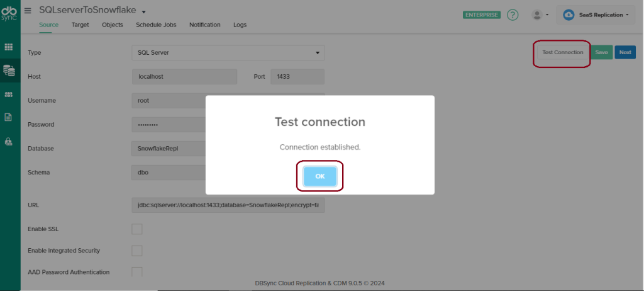Click the masked Password field

169,124
